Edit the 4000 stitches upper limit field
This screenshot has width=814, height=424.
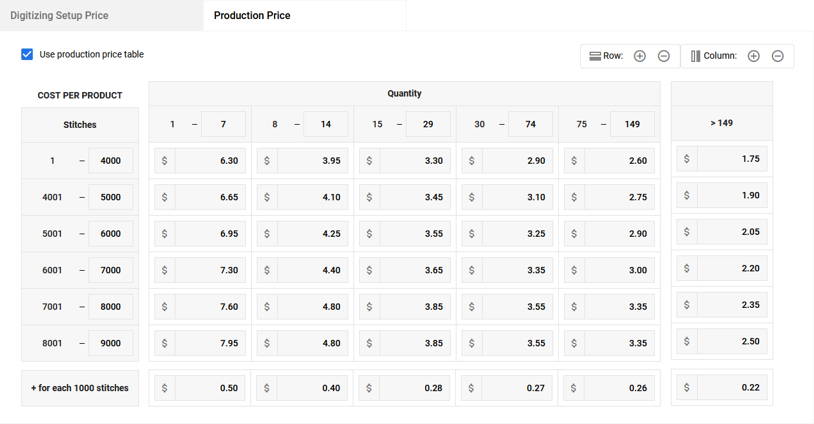coord(111,161)
